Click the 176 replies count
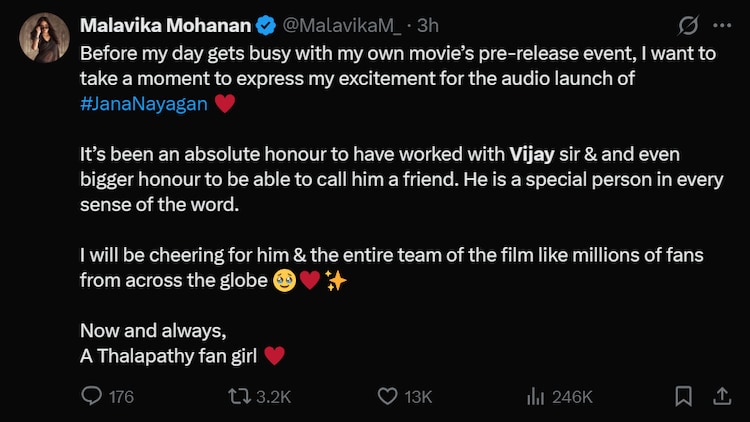The image size is (750, 422). pyautogui.click(x=121, y=397)
